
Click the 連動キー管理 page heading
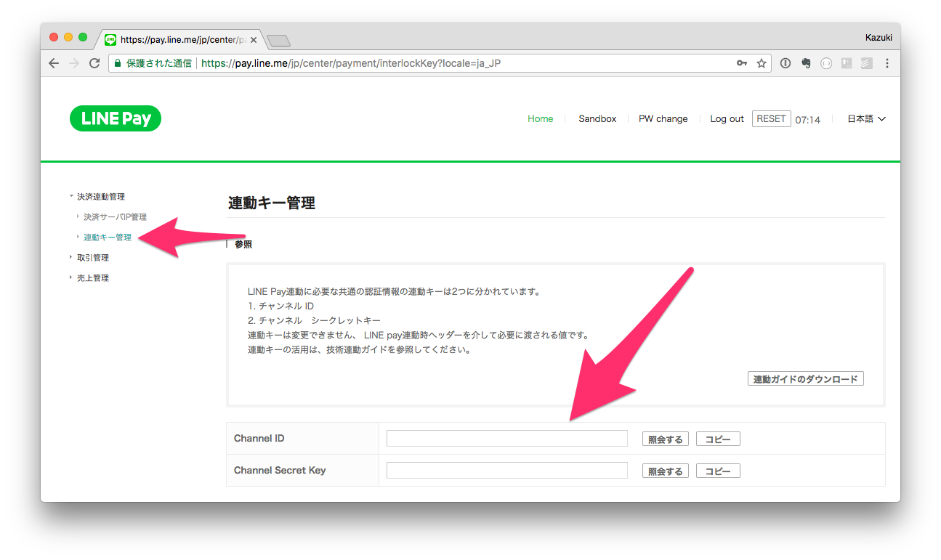click(x=272, y=203)
